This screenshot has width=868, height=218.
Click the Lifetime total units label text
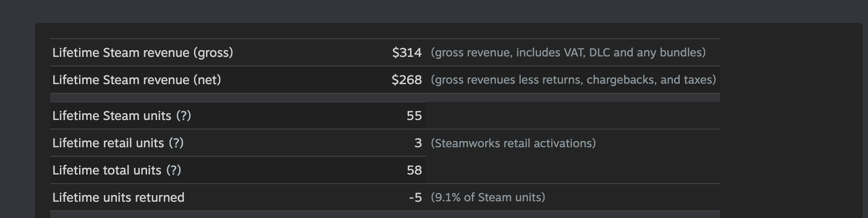tap(107, 170)
